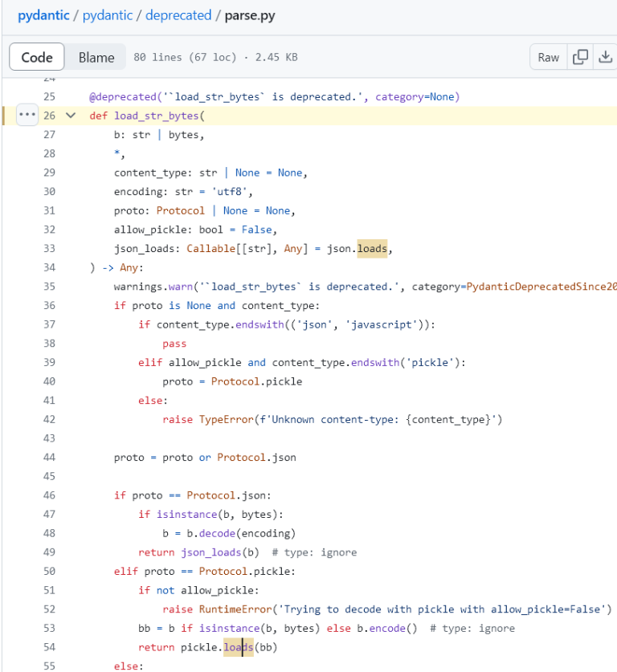Click line number 26
The image size is (617, 672).
tap(49, 115)
